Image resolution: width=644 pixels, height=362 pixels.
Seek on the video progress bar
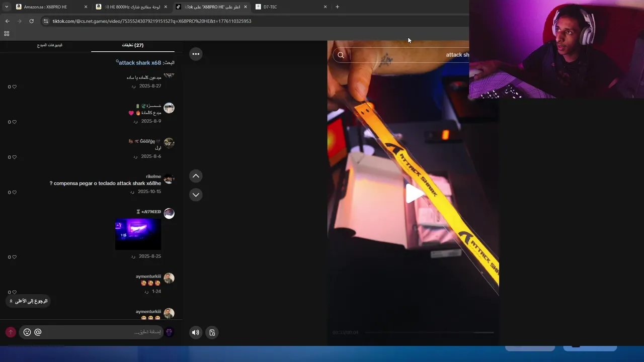429,332
